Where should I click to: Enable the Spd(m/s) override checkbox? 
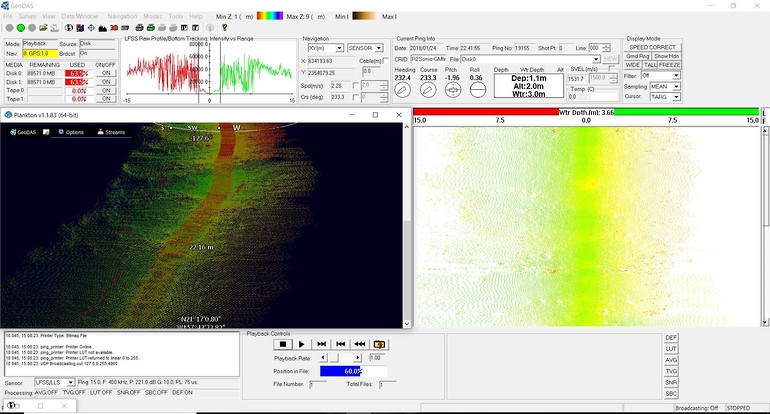pos(356,85)
